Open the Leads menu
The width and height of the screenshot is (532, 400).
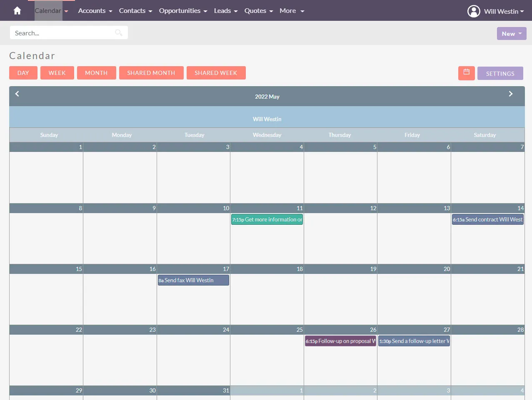click(225, 11)
